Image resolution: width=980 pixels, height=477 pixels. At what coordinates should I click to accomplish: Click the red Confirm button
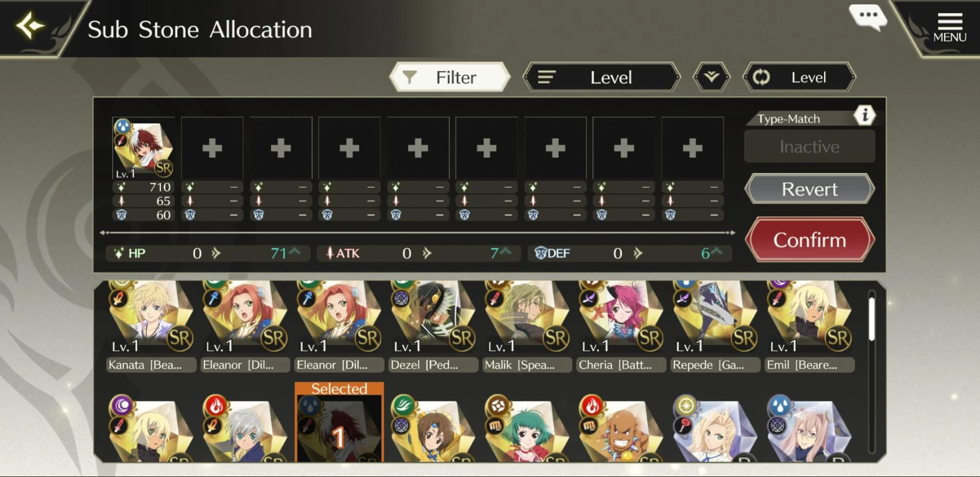(809, 240)
